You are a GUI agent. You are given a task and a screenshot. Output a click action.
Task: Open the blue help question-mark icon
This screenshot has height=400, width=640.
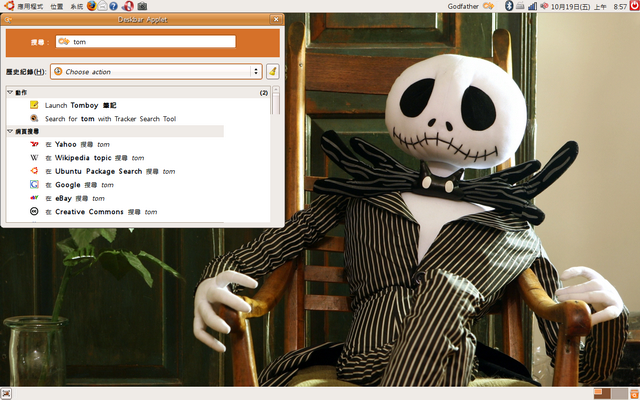[x=113, y=6]
